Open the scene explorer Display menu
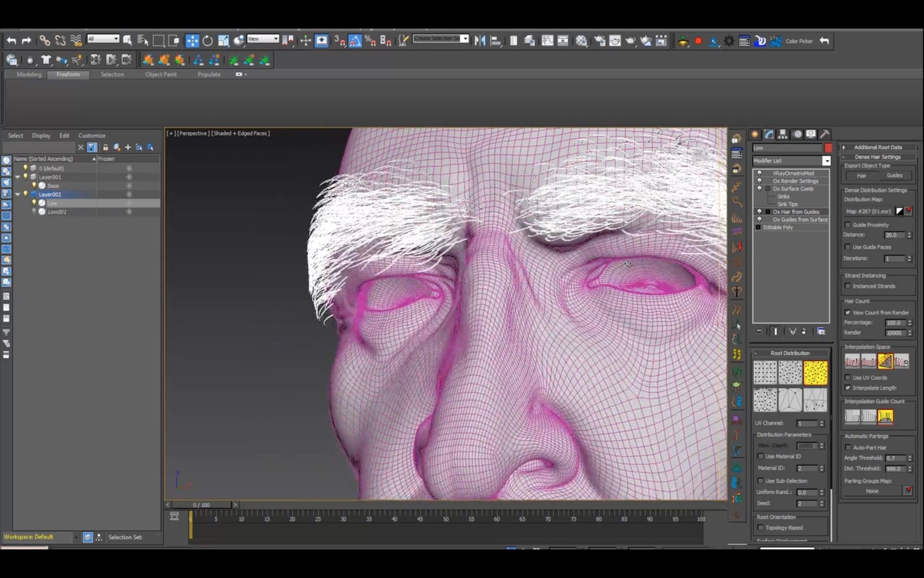924x578 pixels. [x=41, y=136]
